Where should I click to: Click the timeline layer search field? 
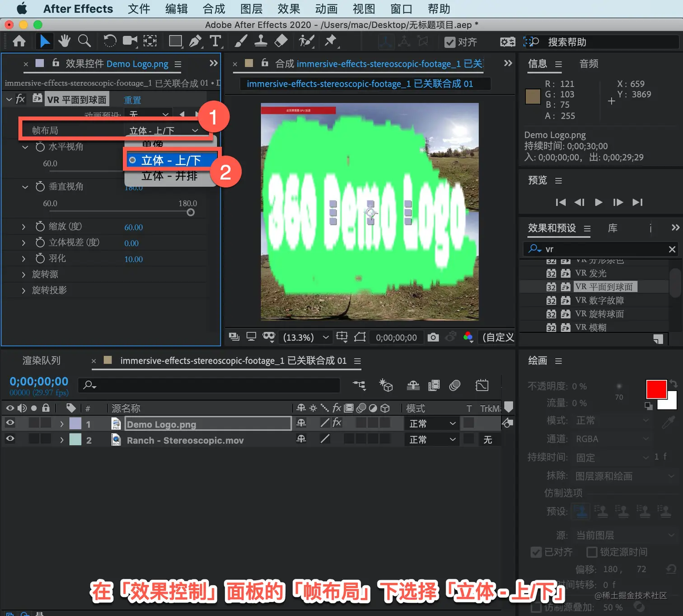tap(209, 385)
